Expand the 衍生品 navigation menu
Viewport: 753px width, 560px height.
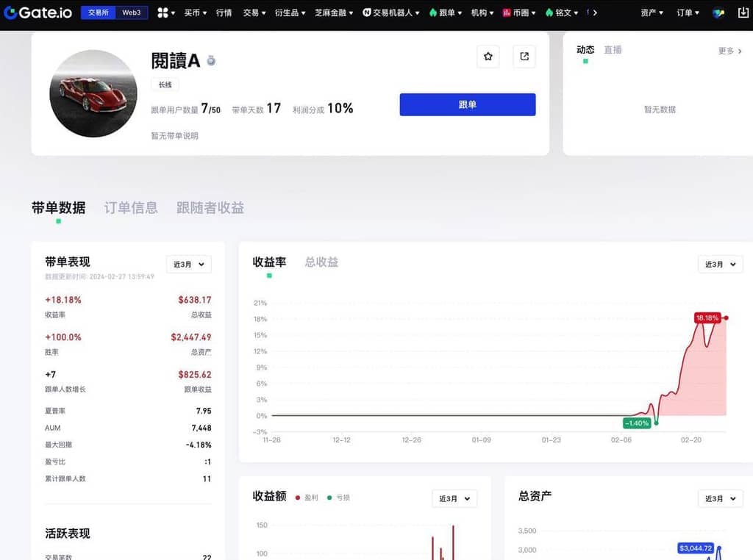(290, 12)
